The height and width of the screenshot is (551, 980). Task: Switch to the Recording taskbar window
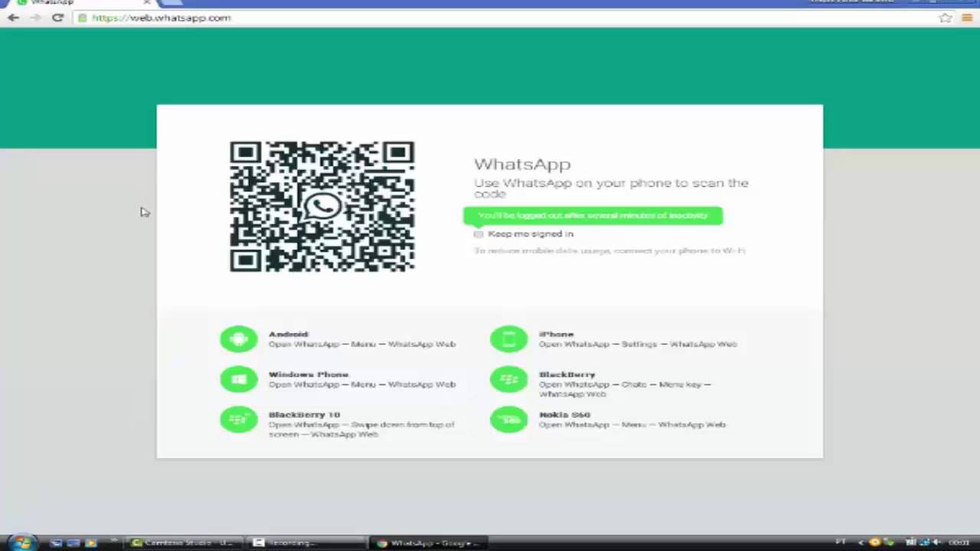305,543
